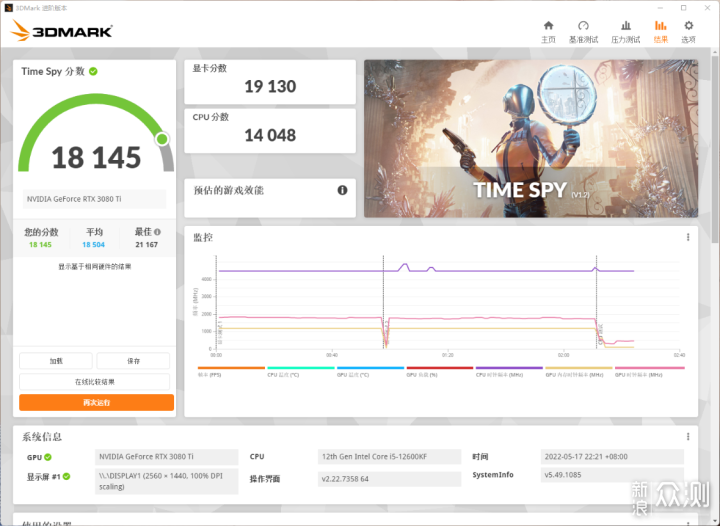Click the 保存 save button

133,361
